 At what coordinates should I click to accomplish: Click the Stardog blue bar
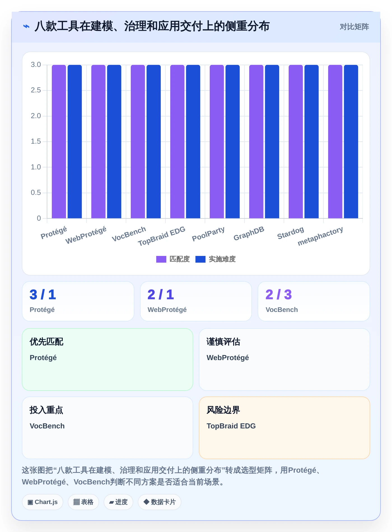coord(312,141)
